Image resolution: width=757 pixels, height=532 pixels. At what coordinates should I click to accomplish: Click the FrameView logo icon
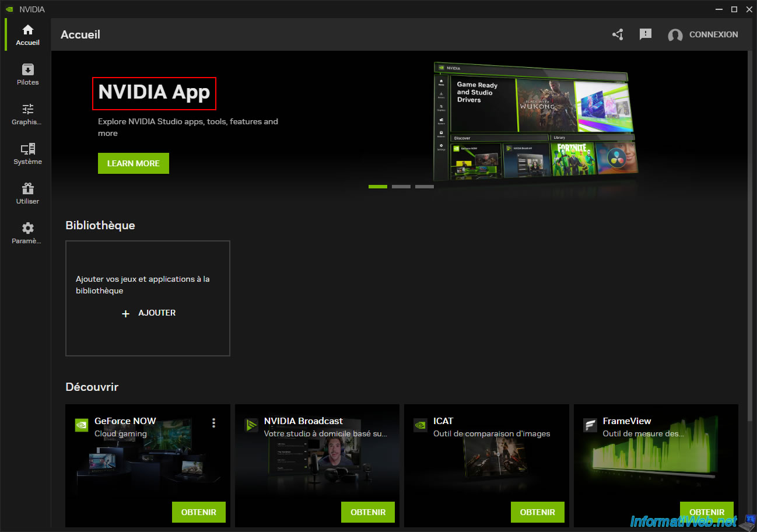click(590, 425)
